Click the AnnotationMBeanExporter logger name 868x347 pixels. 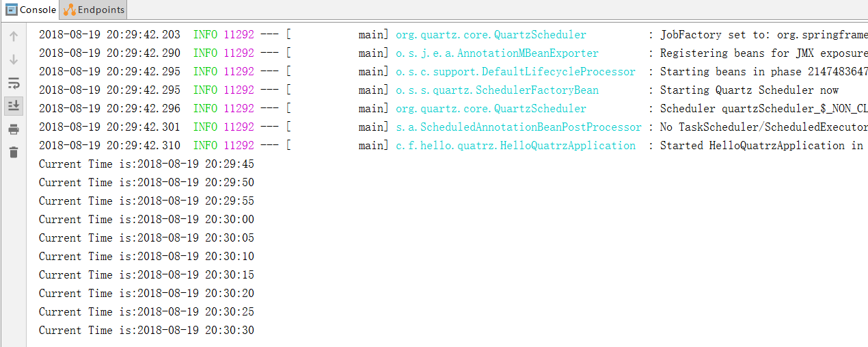pyautogui.click(x=497, y=53)
